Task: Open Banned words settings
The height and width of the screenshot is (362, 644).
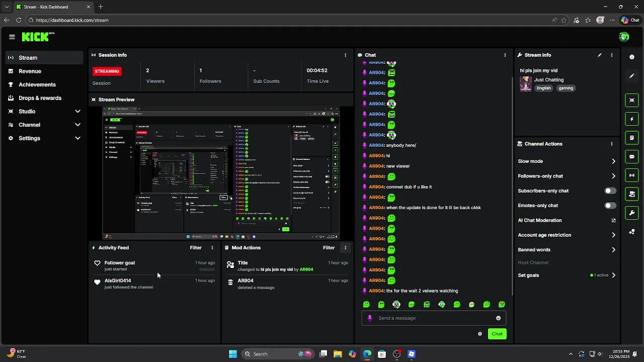Action: coord(567,250)
